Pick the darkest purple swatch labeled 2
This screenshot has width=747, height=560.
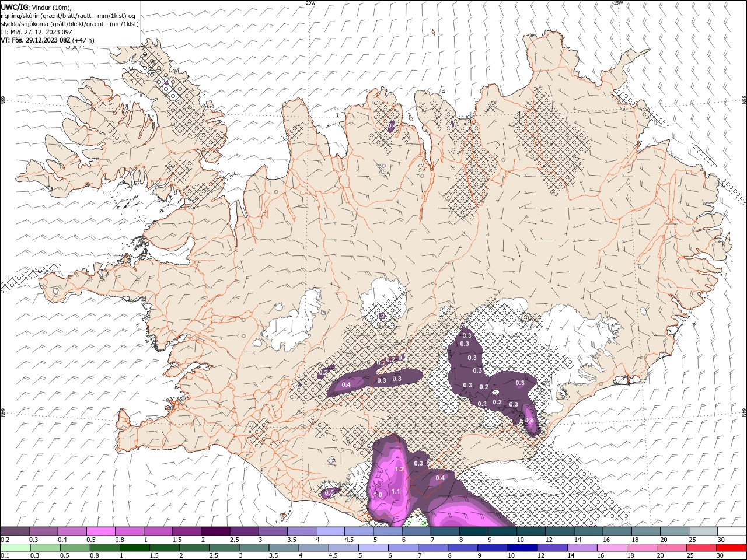pos(215,531)
